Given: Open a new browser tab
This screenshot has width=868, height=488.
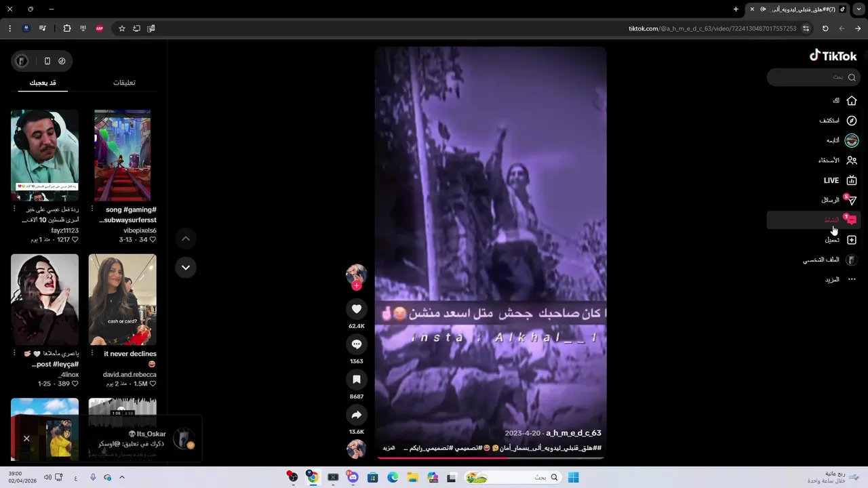Looking at the screenshot, I should point(736,9).
